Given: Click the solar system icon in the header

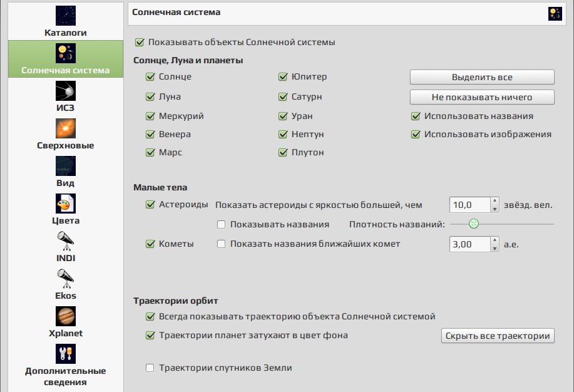Looking at the screenshot, I should pyautogui.click(x=555, y=14).
